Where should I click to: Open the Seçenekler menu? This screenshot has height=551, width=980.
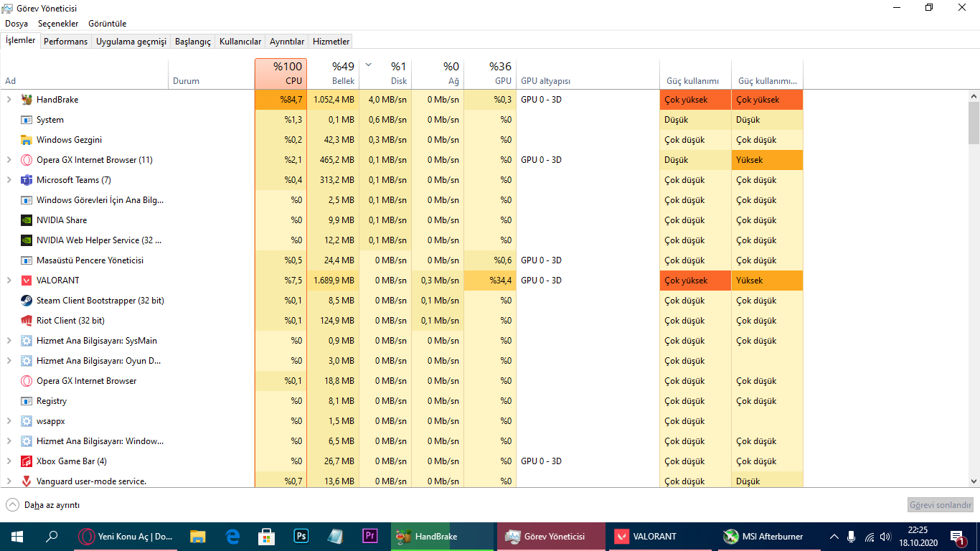(58, 24)
